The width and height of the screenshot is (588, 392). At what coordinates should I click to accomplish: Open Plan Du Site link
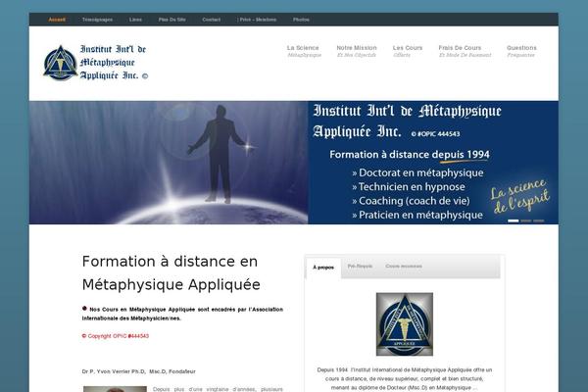[172, 20]
